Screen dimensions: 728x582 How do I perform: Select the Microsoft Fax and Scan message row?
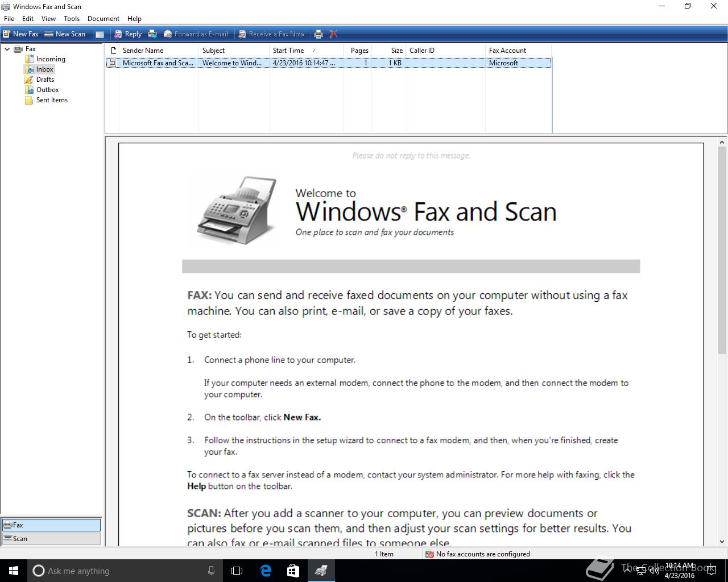(x=328, y=63)
